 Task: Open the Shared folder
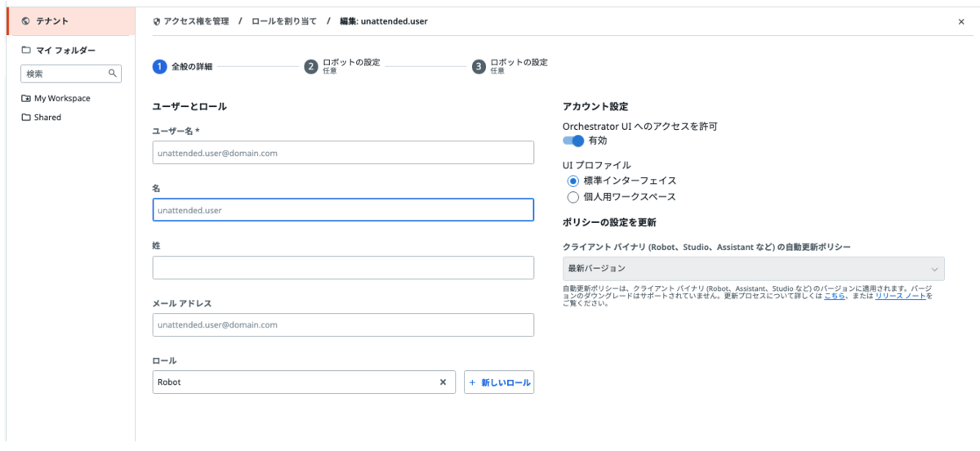pos(47,117)
